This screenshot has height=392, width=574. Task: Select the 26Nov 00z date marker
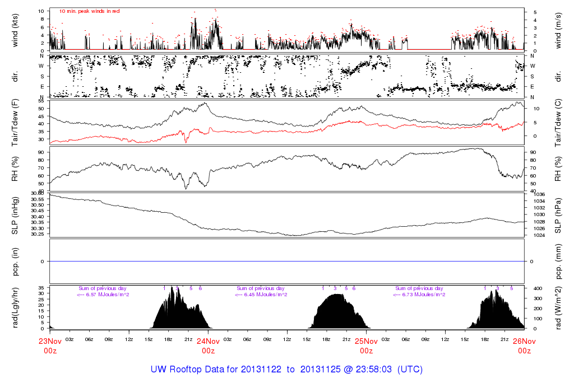[x=524, y=346]
